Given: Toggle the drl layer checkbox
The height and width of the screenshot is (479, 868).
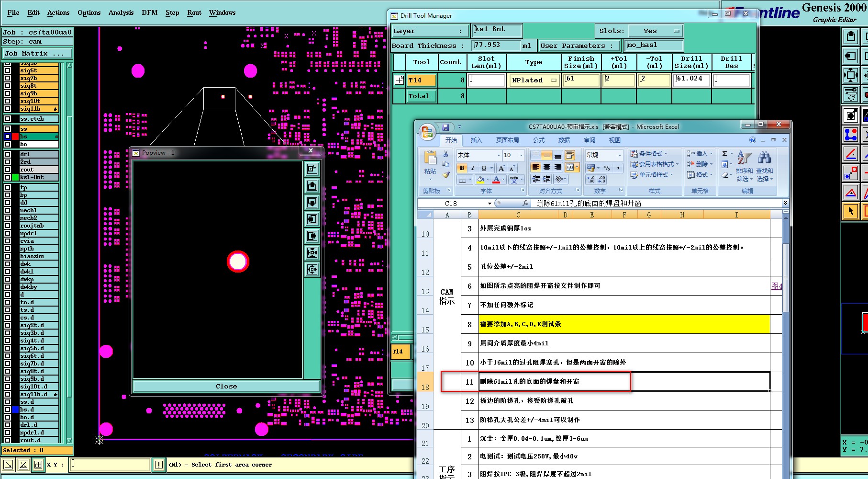Looking at the screenshot, I should 8,154.
